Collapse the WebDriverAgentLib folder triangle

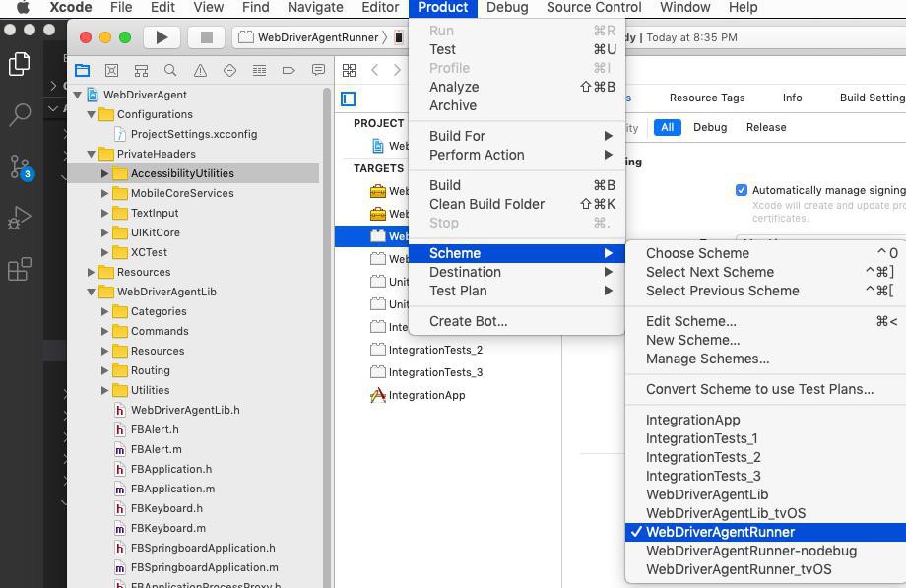pyautogui.click(x=91, y=292)
